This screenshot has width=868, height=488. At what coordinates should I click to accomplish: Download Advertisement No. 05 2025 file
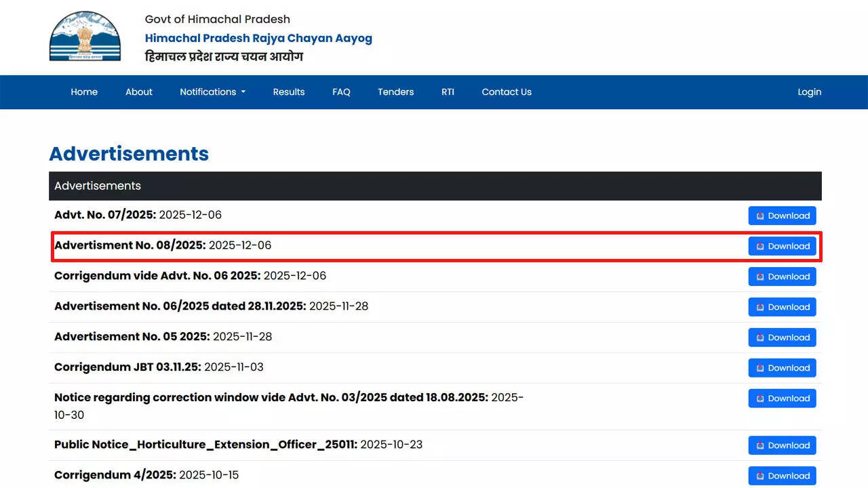pos(782,338)
